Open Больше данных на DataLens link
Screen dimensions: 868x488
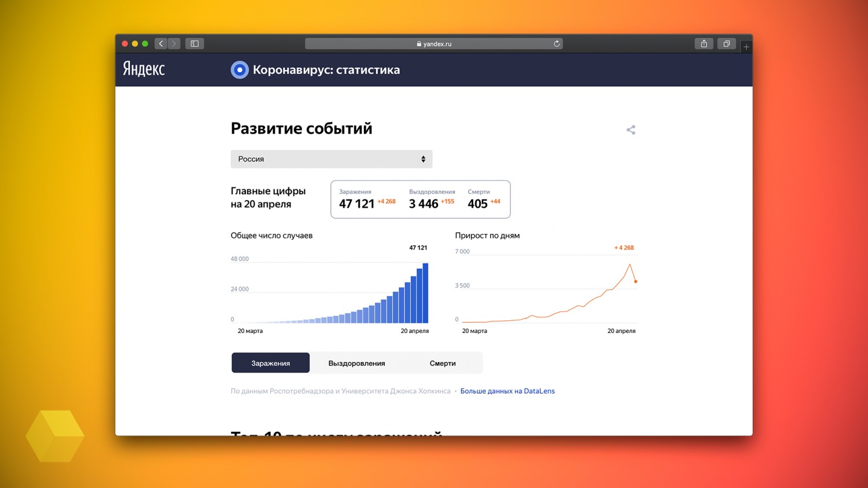[x=507, y=391]
